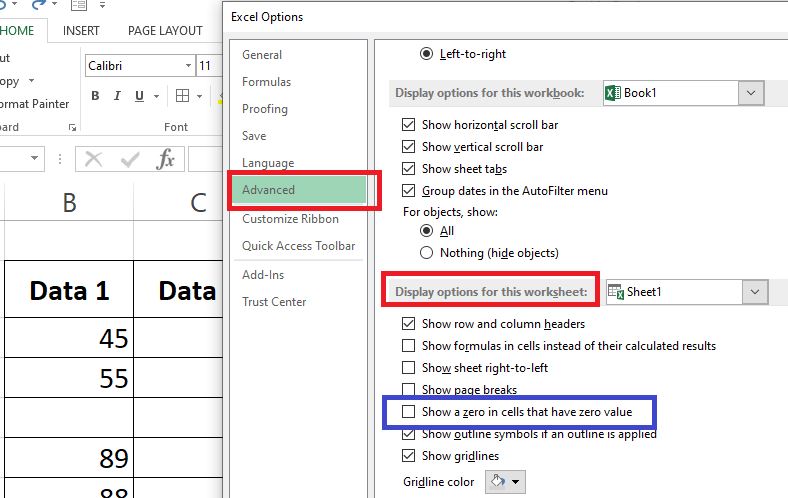Check Show a zero in cells checkbox
Image resolution: width=788 pixels, height=498 pixels.
coord(409,412)
